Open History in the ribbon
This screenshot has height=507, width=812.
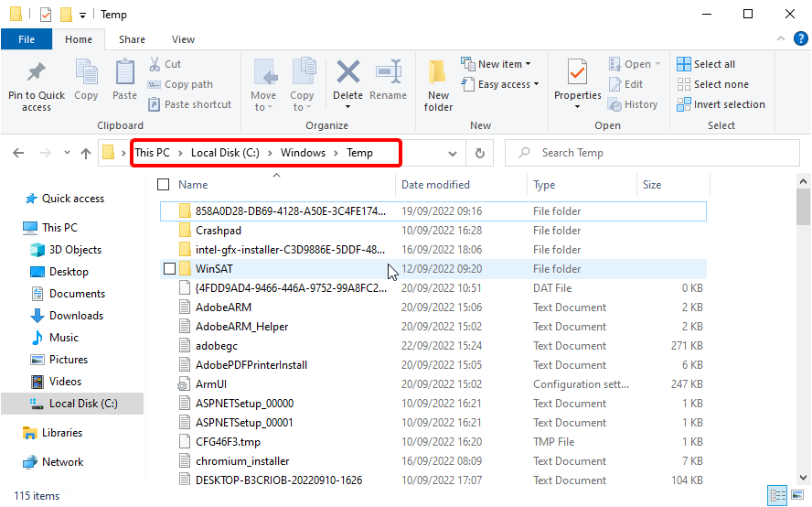click(633, 104)
